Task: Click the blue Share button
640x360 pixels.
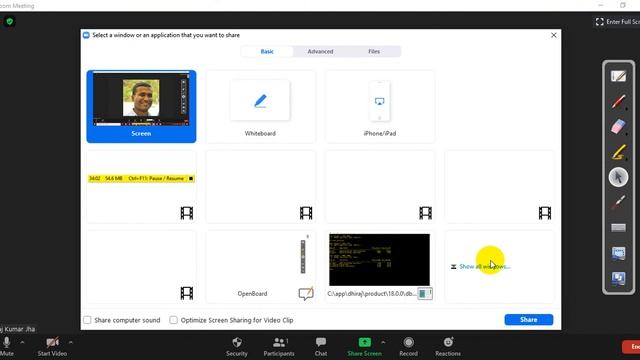Action: (x=529, y=320)
